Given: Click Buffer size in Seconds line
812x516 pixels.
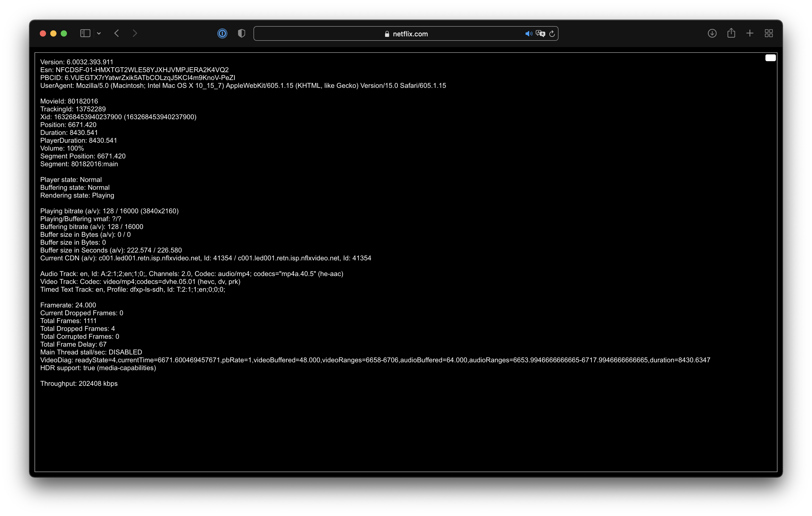Looking at the screenshot, I should coord(111,250).
